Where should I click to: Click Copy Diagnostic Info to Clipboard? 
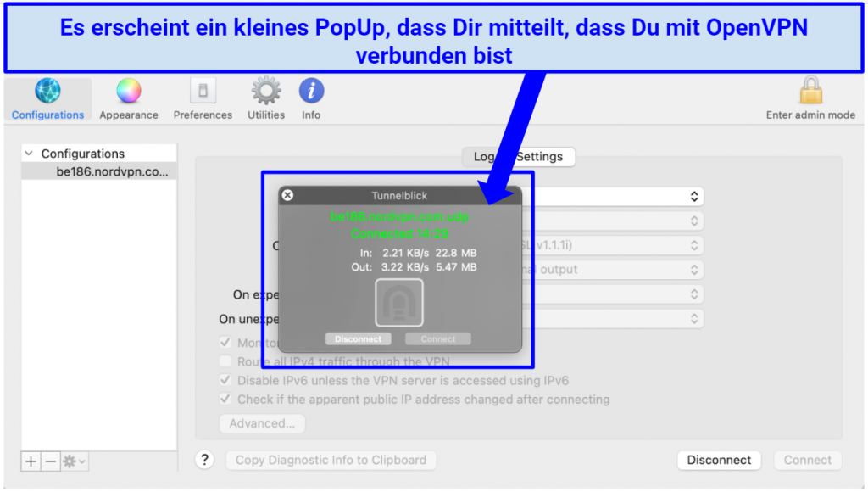pyautogui.click(x=331, y=460)
